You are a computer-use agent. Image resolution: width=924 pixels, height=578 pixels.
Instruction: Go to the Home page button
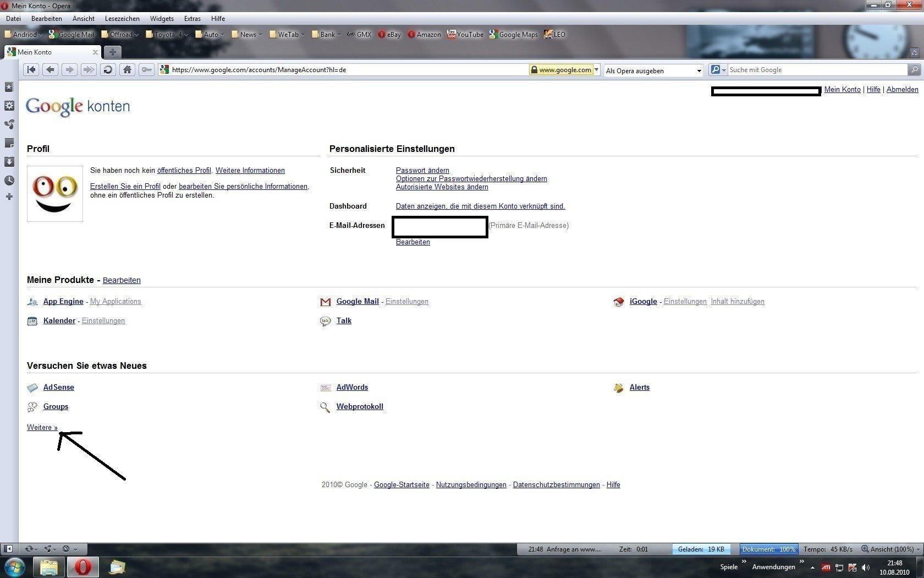pos(127,70)
